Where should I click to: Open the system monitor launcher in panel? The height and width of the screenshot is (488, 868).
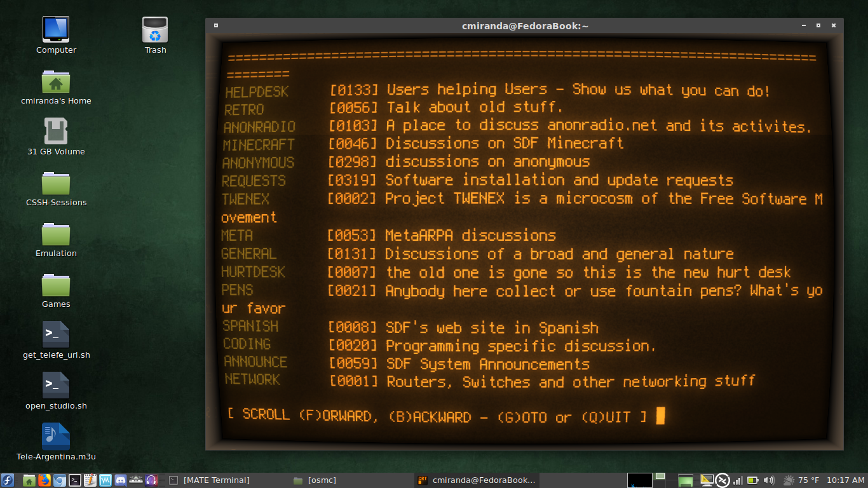[105, 480]
